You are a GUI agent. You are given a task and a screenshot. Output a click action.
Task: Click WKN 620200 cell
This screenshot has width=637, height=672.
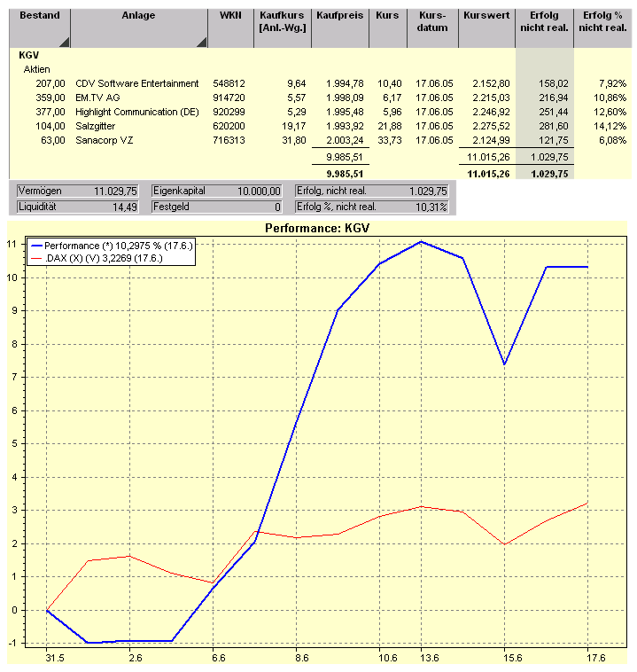pos(229,126)
